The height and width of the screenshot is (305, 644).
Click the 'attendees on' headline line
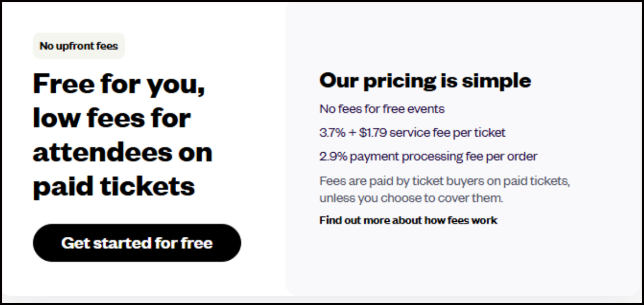(x=123, y=152)
